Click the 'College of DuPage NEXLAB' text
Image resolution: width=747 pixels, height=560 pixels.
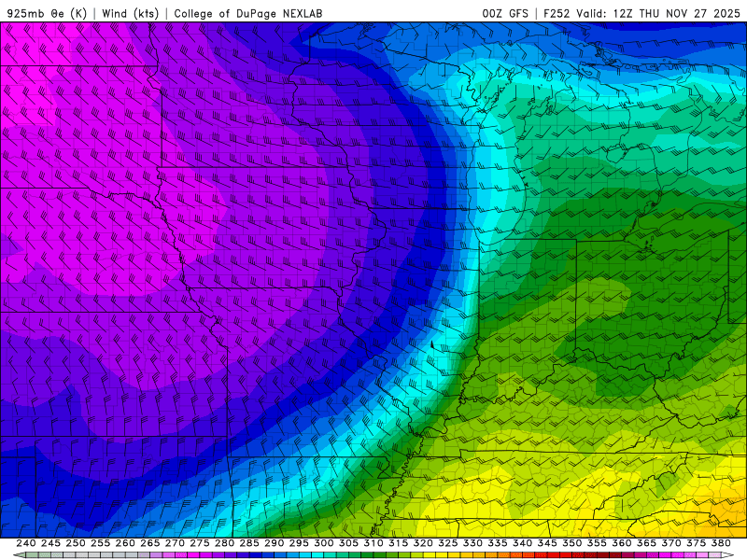(248, 13)
